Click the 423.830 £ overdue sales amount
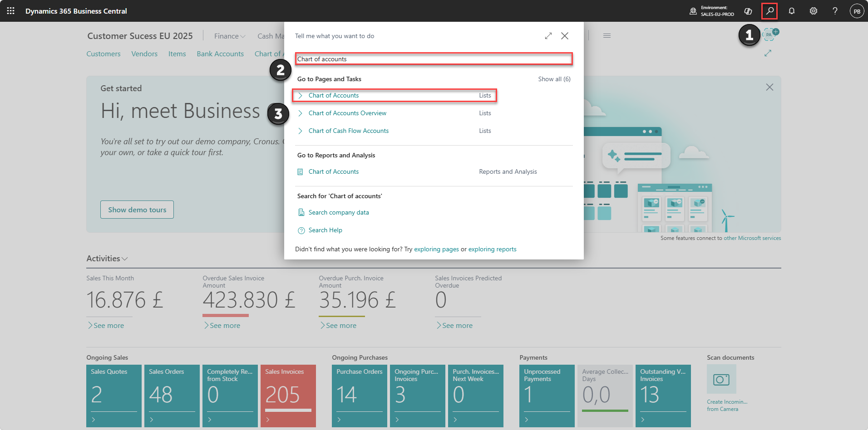 coord(249,300)
